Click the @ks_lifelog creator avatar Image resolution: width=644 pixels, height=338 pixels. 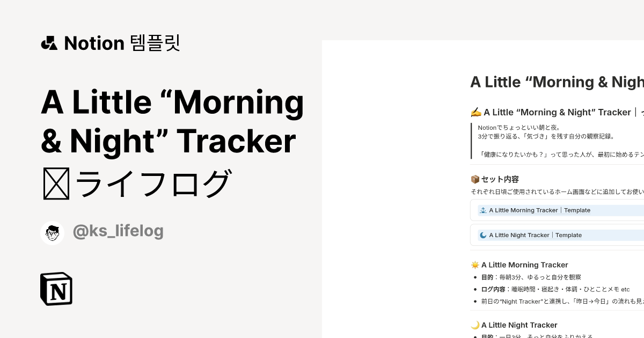(x=52, y=232)
